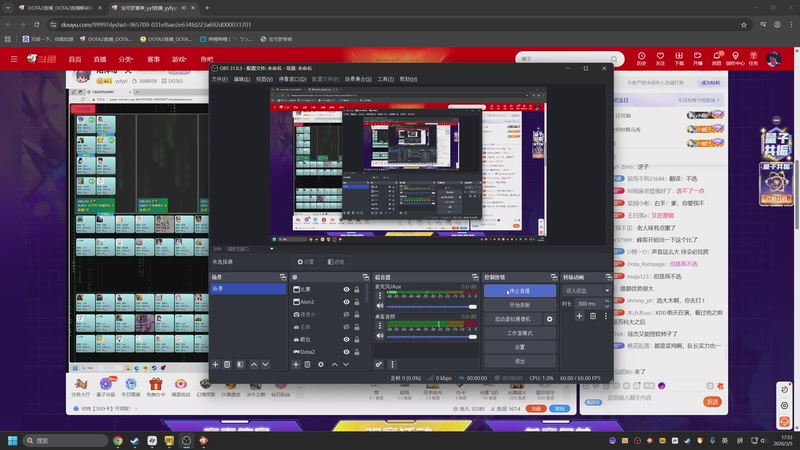Add a new scene in OBS
Screen dimensions: 800x450
pyautogui.click(x=215, y=364)
